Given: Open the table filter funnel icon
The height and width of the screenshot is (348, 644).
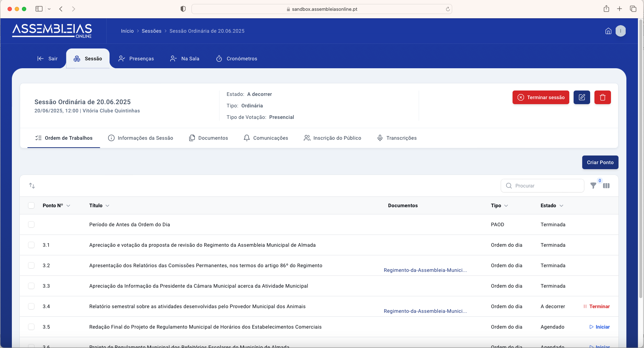Looking at the screenshot, I should [593, 186].
